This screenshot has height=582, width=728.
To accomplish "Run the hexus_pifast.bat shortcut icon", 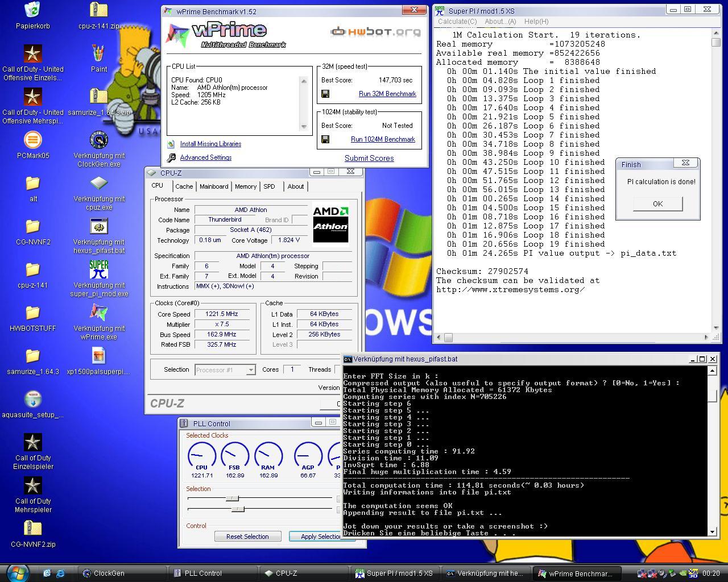I will point(99,226).
